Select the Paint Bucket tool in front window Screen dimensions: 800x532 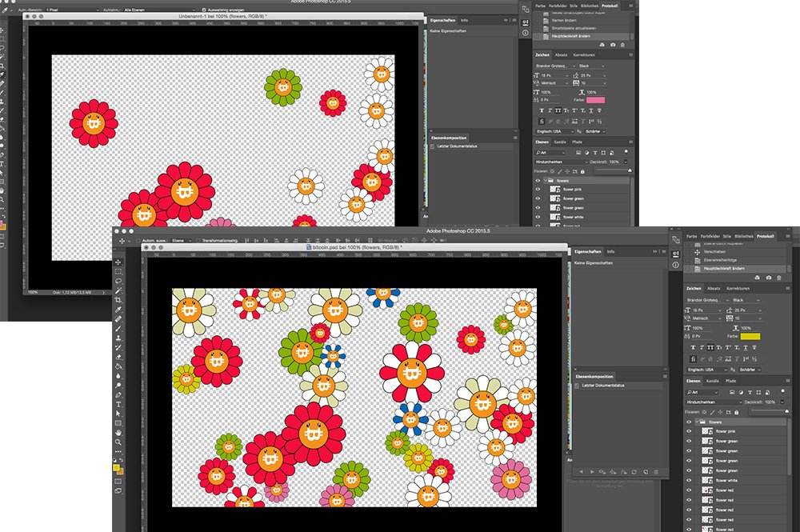pyautogui.click(x=118, y=366)
